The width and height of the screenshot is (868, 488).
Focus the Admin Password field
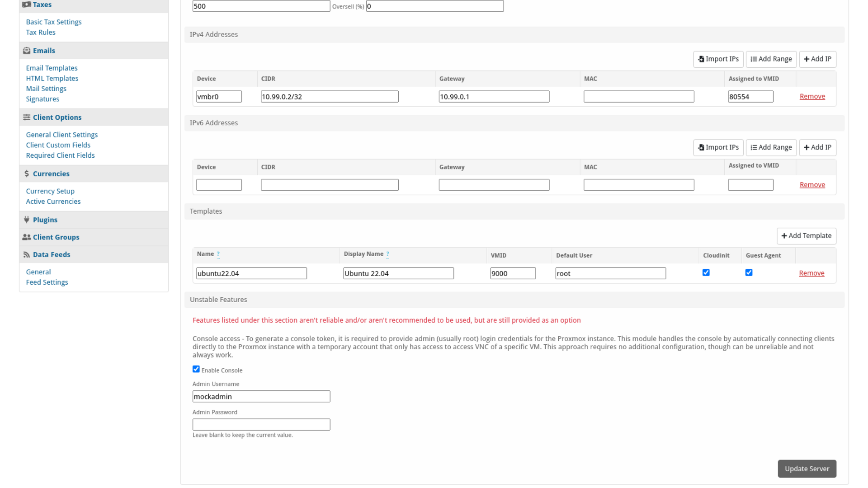pyautogui.click(x=261, y=425)
